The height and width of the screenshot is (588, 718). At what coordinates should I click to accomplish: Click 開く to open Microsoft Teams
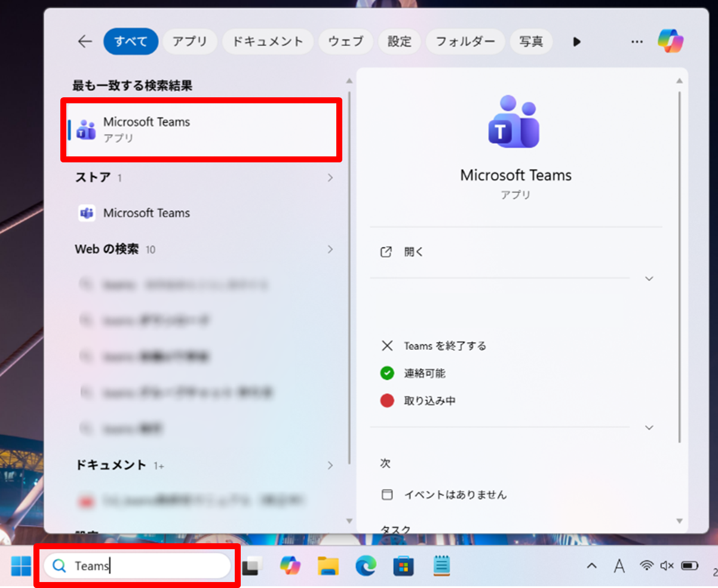click(x=413, y=252)
